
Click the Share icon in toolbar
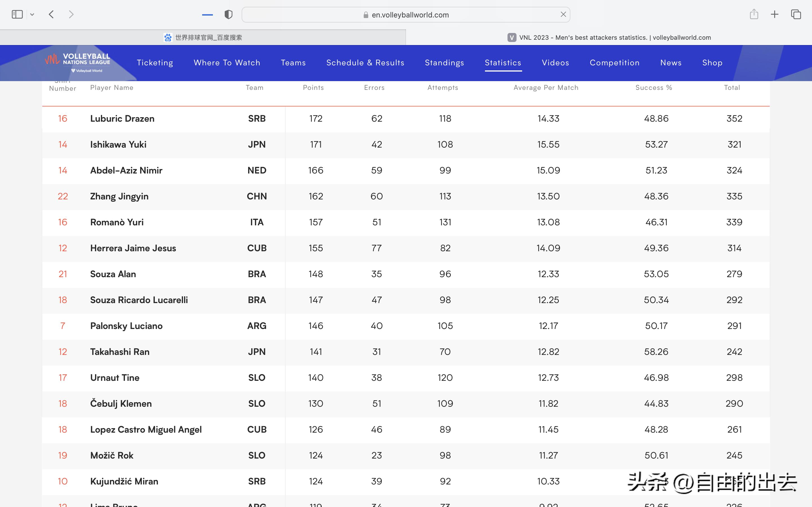pos(754,14)
